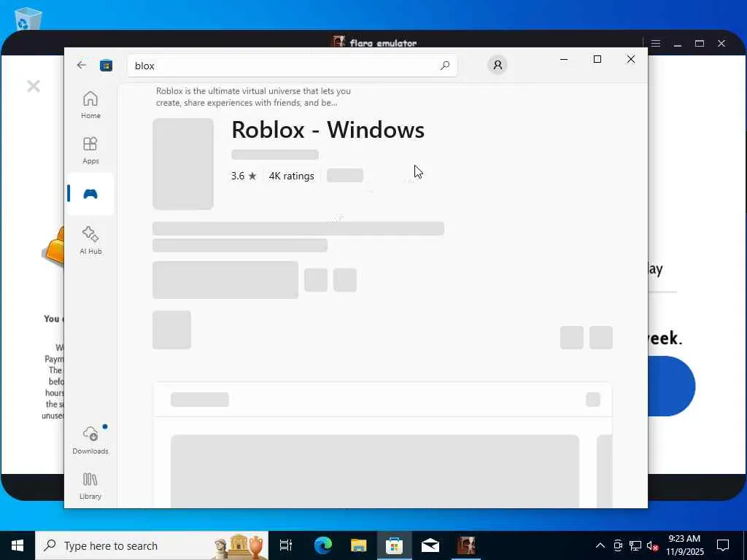Click the Flarg emulator taskbar icon
This screenshot has height=560, width=747.
point(465,545)
